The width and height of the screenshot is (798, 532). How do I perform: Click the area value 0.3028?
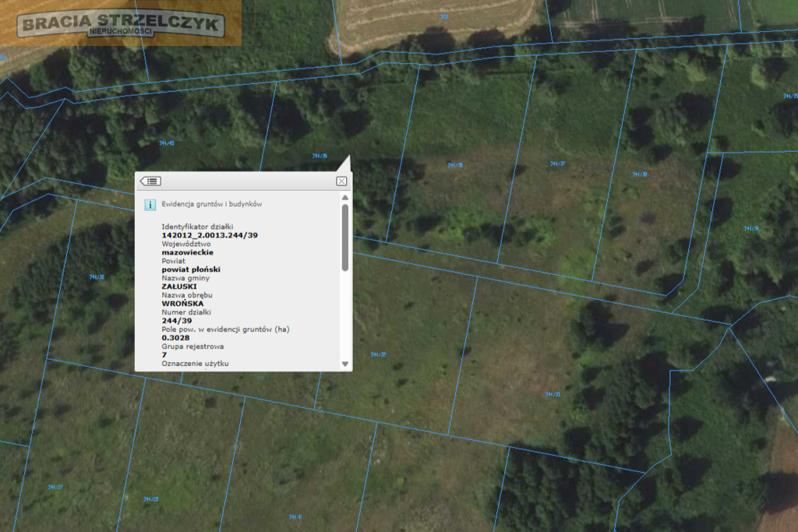175,338
